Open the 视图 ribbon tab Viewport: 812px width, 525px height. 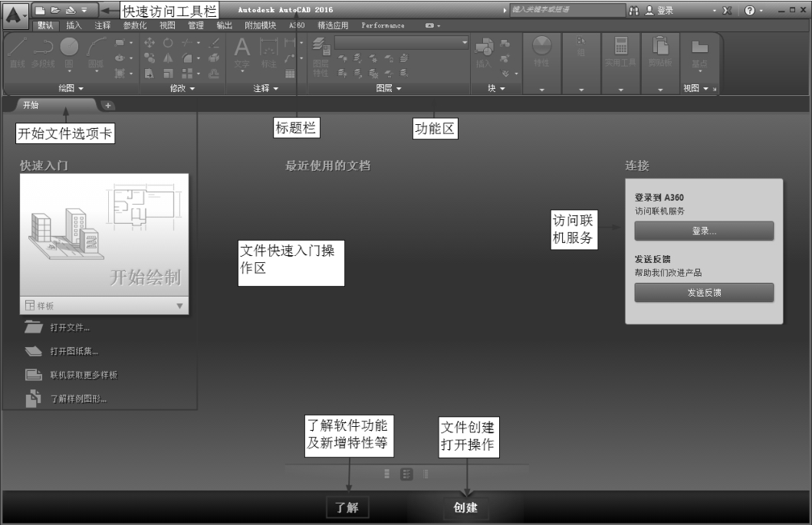pyautogui.click(x=167, y=25)
